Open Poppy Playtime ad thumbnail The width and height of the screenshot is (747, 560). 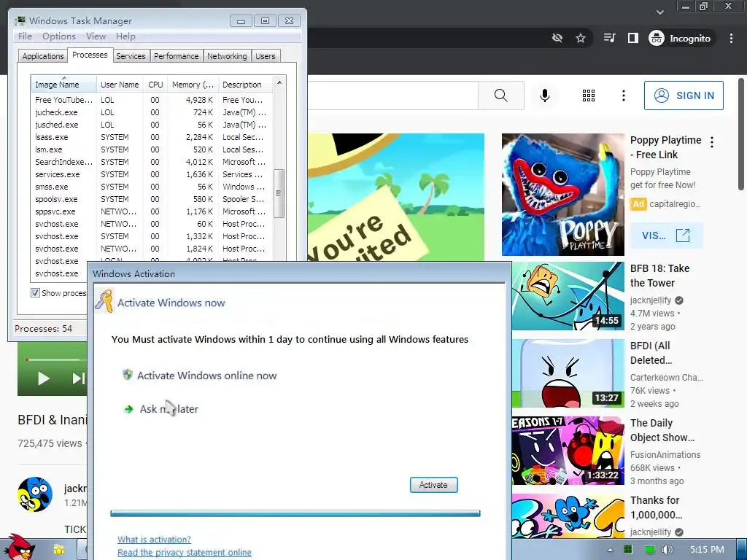click(562, 194)
